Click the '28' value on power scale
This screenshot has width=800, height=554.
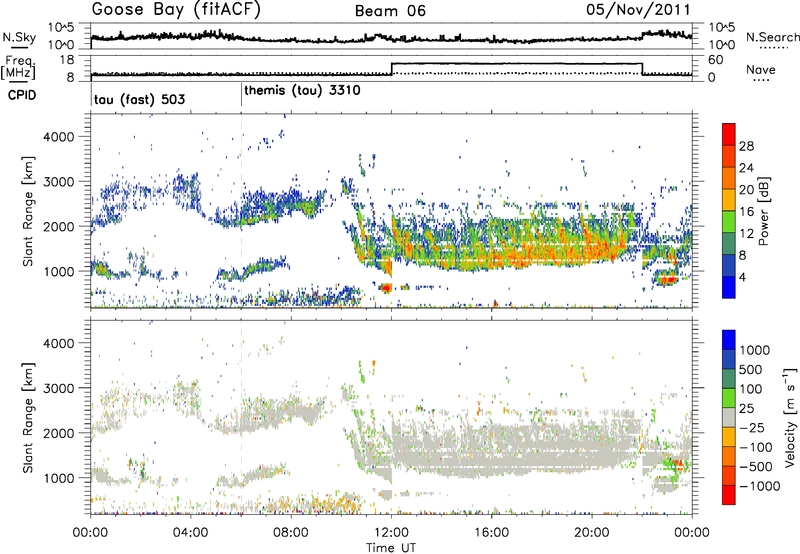point(746,146)
